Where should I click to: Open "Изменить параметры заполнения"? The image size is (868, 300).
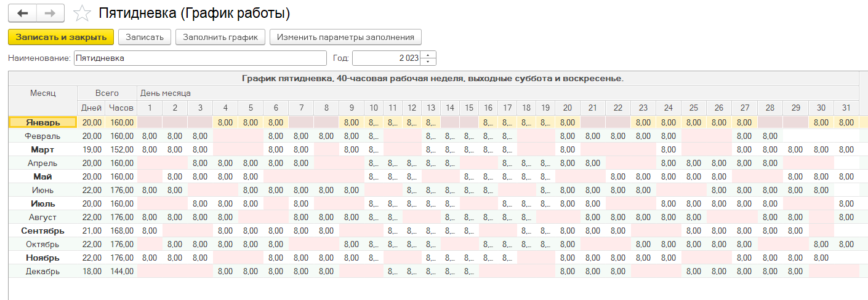(x=345, y=37)
